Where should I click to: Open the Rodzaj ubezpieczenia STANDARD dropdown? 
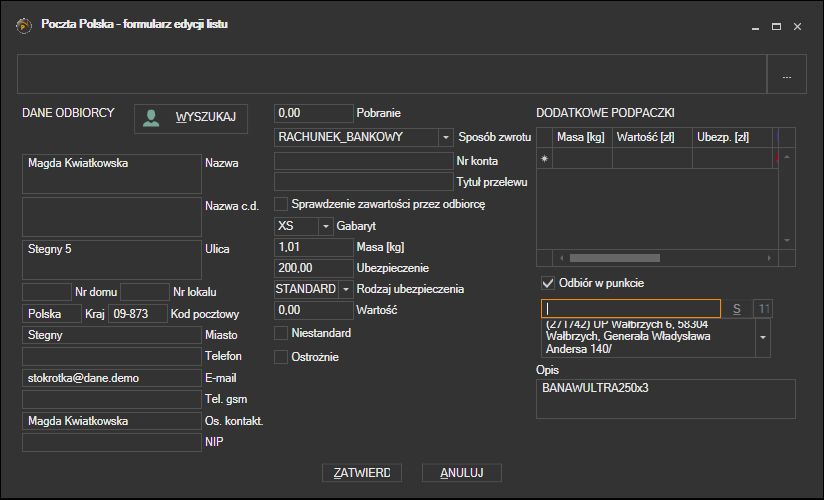(x=345, y=289)
